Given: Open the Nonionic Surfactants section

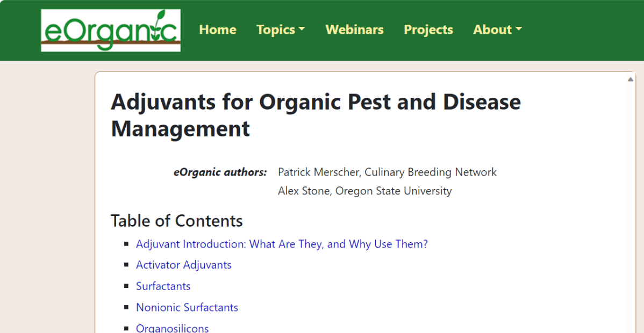Looking at the screenshot, I should tap(187, 307).
